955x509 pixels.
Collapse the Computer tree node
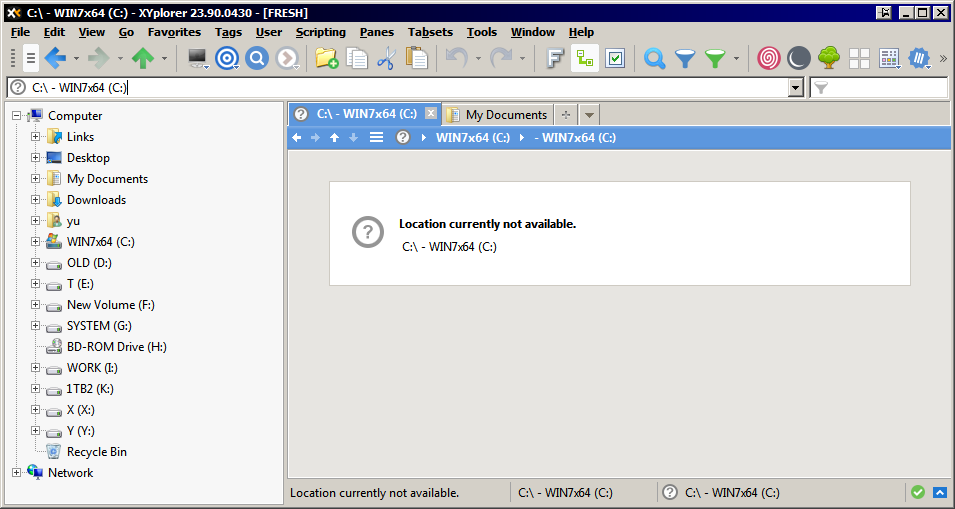pyautogui.click(x=16, y=115)
